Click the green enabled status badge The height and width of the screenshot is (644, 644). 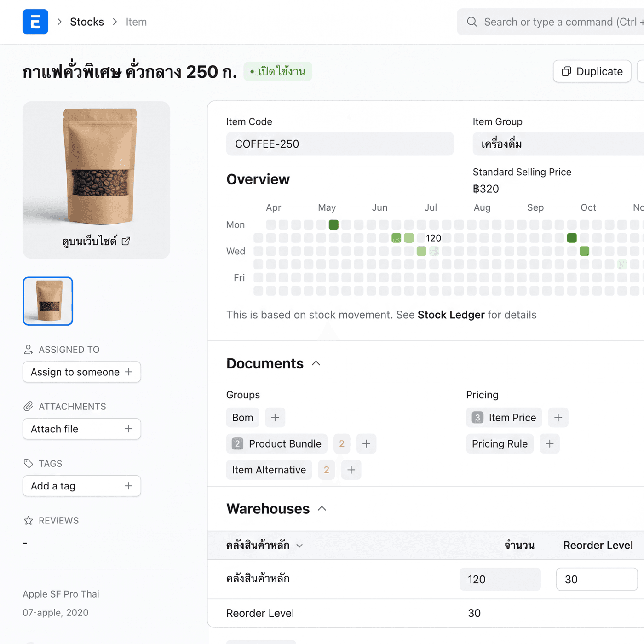(278, 71)
